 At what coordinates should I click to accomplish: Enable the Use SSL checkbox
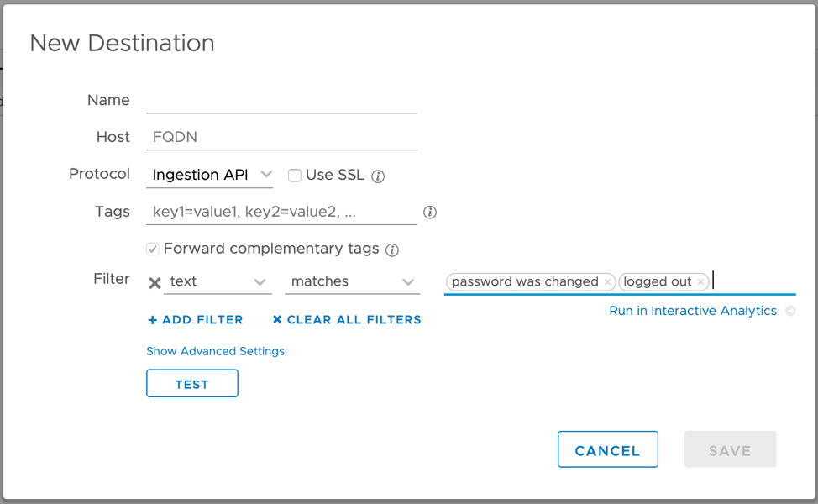pyautogui.click(x=295, y=176)
